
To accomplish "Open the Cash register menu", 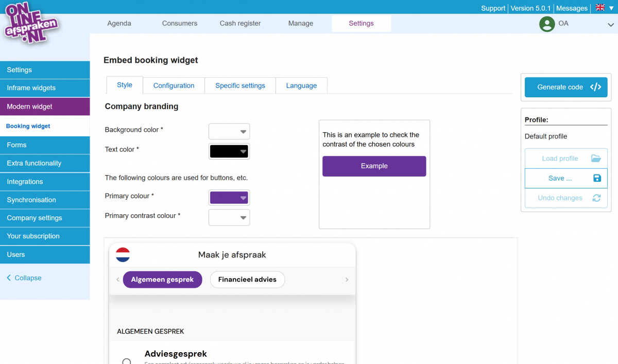I will (240, 23).
